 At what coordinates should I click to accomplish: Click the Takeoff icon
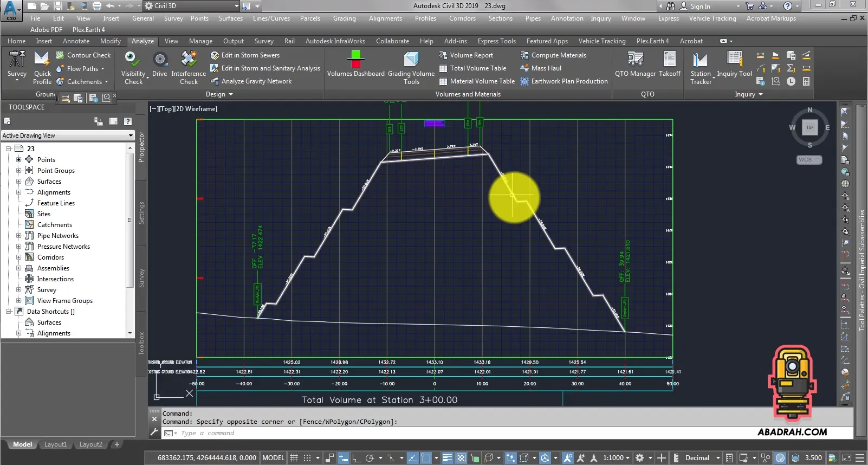pos(669,59)
